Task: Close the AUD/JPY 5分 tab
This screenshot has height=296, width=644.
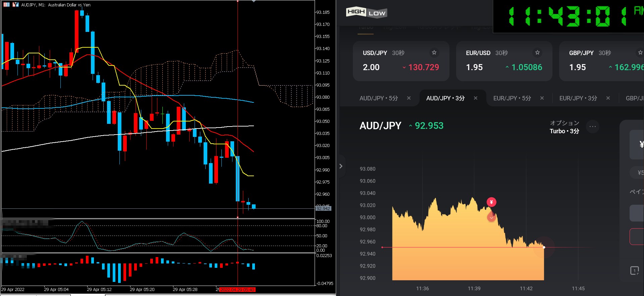Action: [409, 98]
